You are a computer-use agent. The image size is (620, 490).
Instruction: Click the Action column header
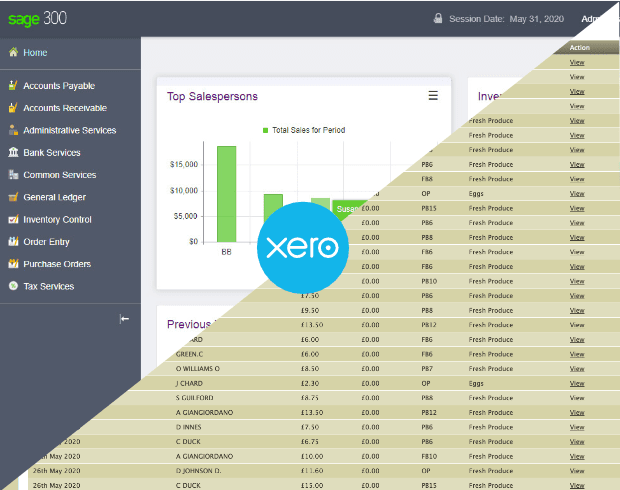click(x=579, y=47)
